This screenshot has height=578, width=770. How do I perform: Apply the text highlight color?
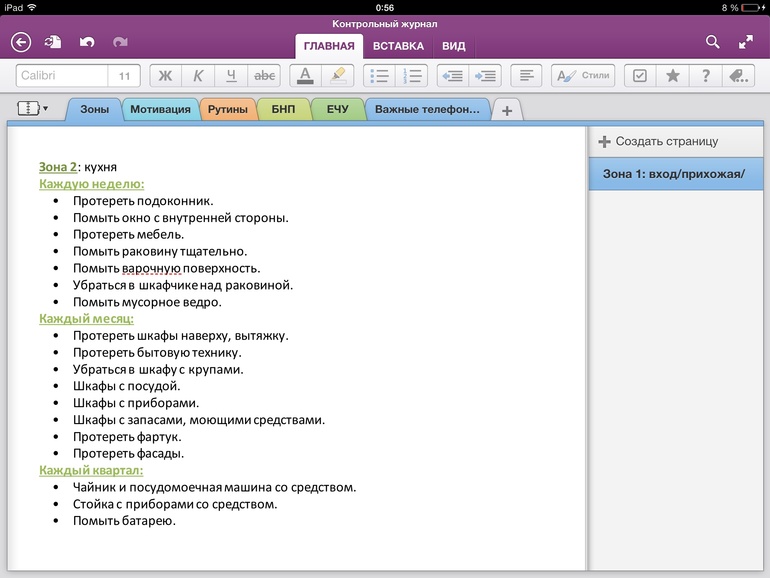click(x=338, y=76)
